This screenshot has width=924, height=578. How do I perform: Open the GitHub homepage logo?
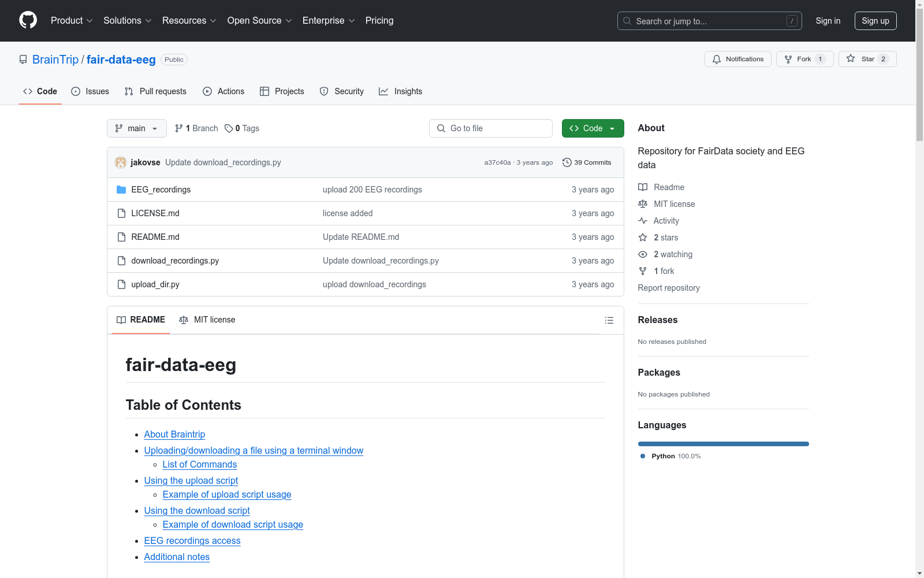pyautogui.click(x=28, y=20)
